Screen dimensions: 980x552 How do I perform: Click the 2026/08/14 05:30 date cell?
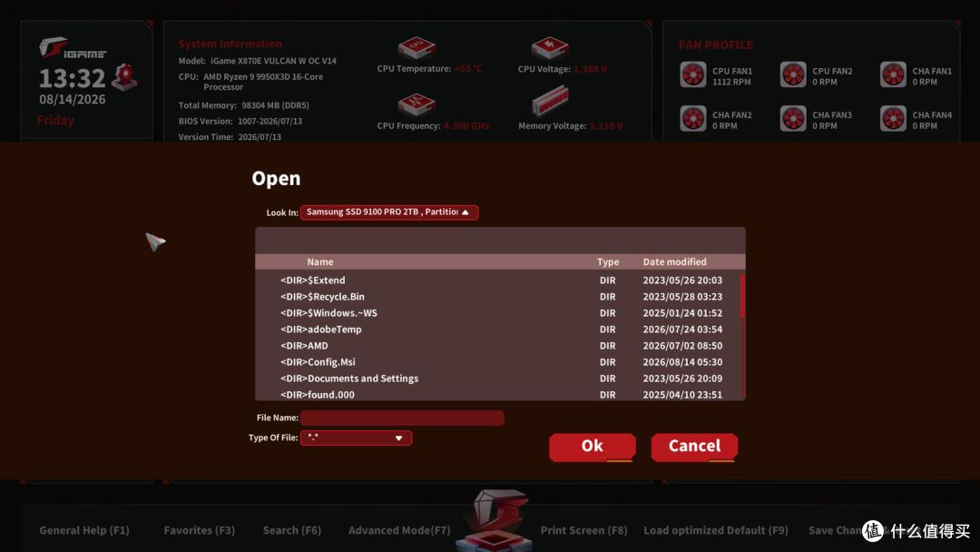(682, 362)
